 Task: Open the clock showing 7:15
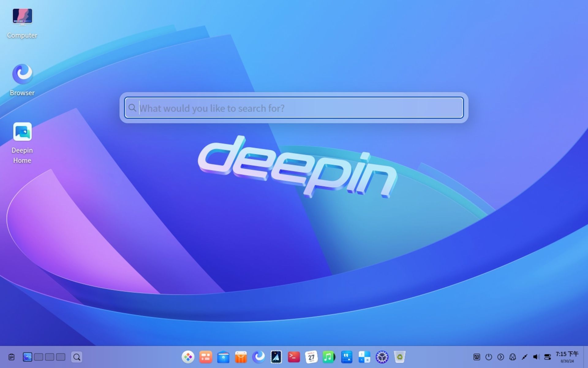coord(567,357)
